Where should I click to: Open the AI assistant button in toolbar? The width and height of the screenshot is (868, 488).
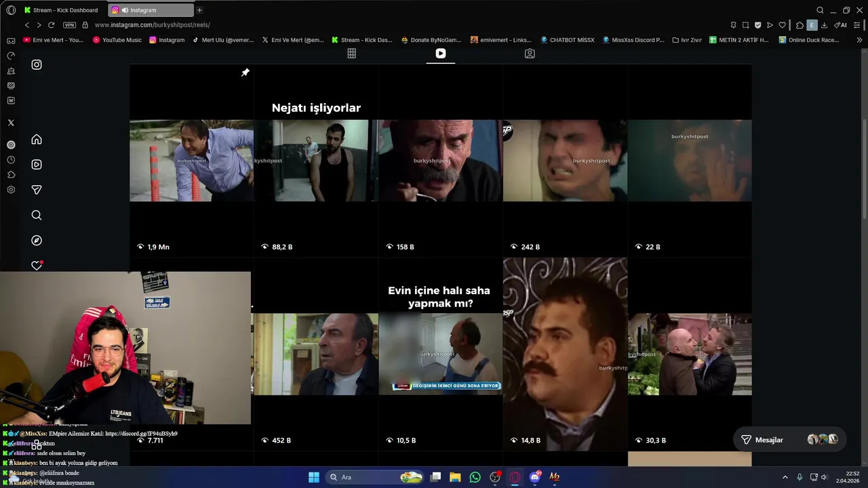tap(840, 25)
